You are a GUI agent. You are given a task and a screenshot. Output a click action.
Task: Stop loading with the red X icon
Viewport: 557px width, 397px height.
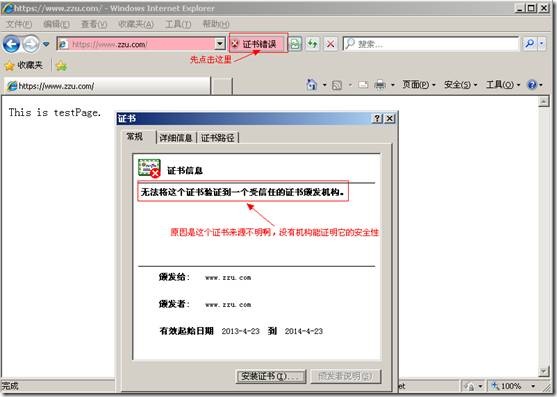pyautogui.click(x=331, y=44)
